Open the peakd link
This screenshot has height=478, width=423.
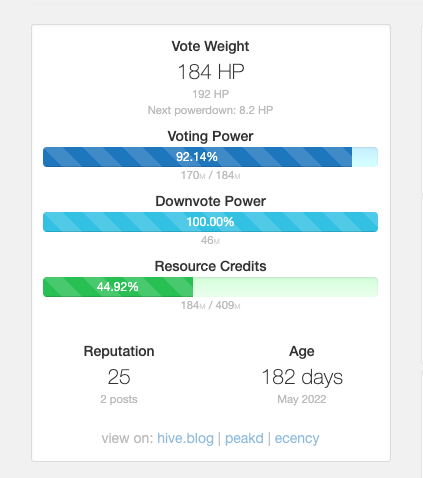pos(244,438)
